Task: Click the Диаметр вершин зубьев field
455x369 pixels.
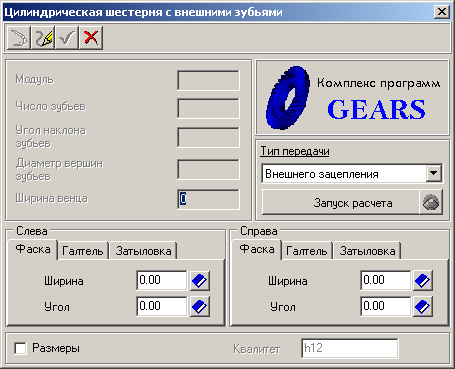Action: pyautogui.click(x=208, y=170)
